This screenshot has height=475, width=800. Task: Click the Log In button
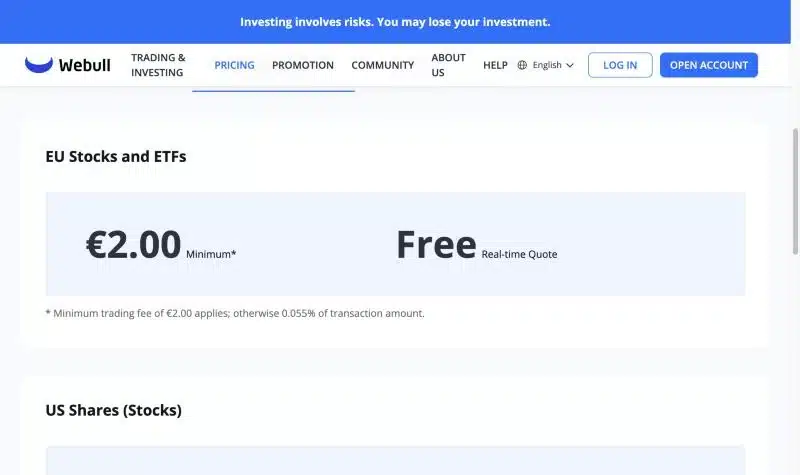[x=620, y=65]
